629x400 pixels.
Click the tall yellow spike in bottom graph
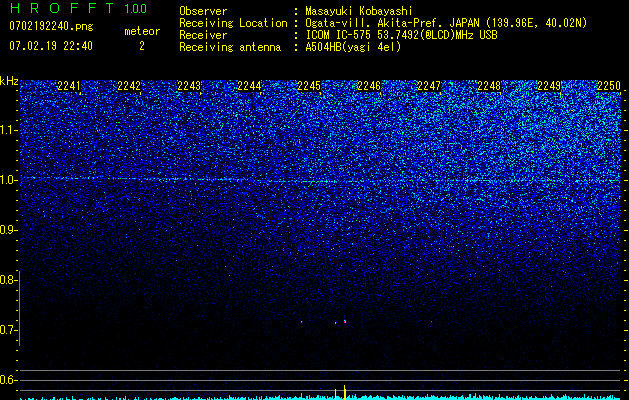(x=345, y=392)
